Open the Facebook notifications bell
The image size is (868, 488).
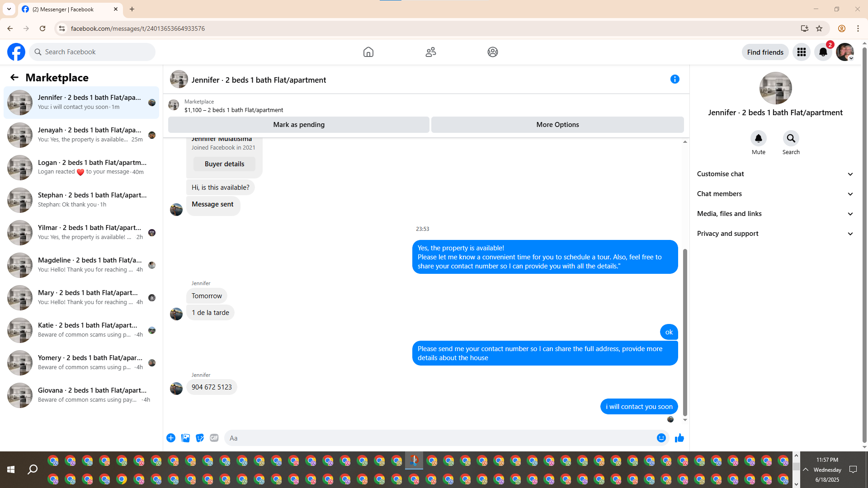click(x=823, y=52)
